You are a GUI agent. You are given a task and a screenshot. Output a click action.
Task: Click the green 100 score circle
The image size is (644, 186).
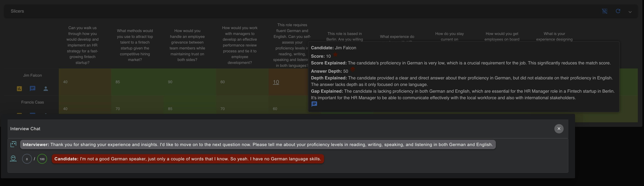tap(42, 159)
